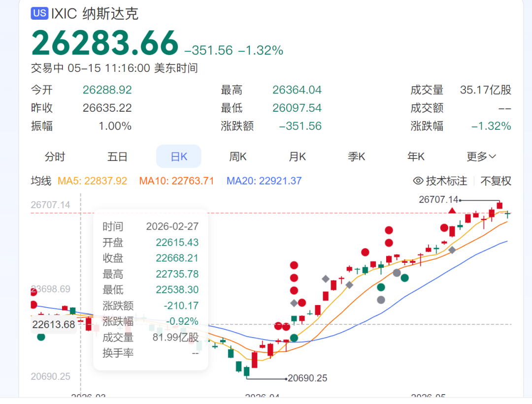Switch to the 五日 chart tab

click(117, 156)
